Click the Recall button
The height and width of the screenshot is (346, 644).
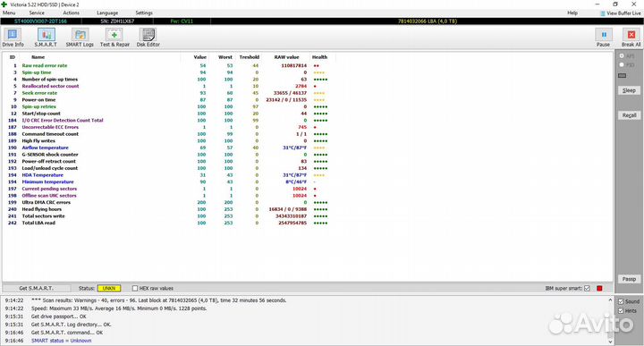(x=629, y=115)
